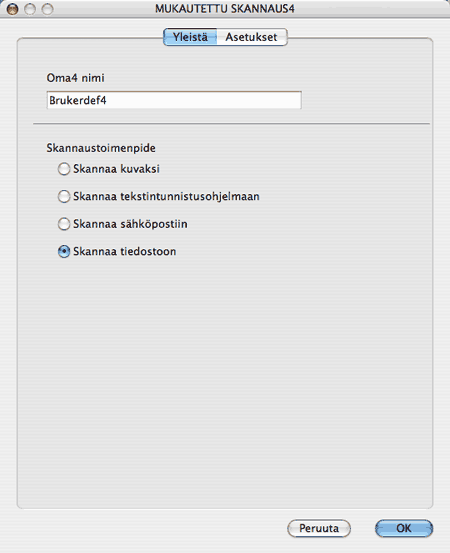
Task: Click the Brukerdef4 name input field
Action: (x=174, y=101)
